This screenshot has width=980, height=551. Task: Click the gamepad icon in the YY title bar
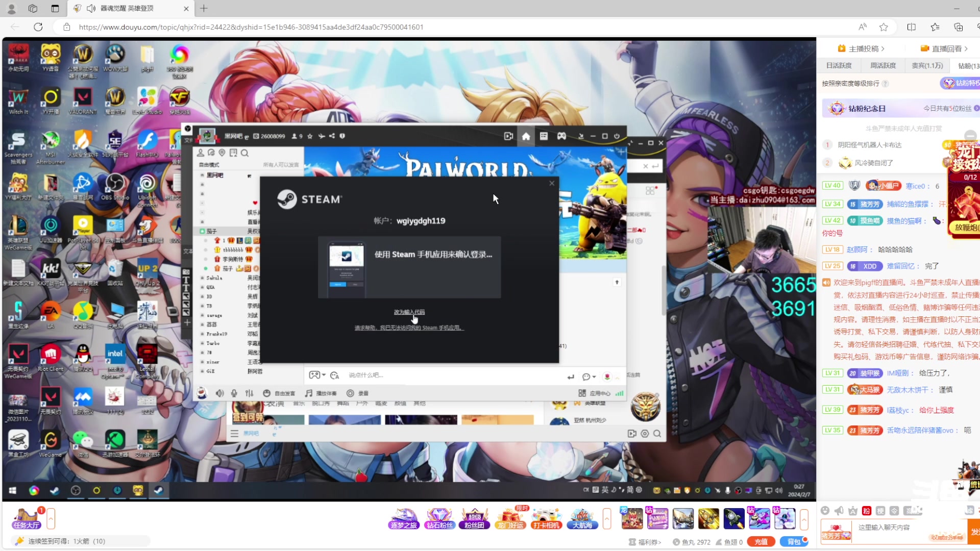561,136
